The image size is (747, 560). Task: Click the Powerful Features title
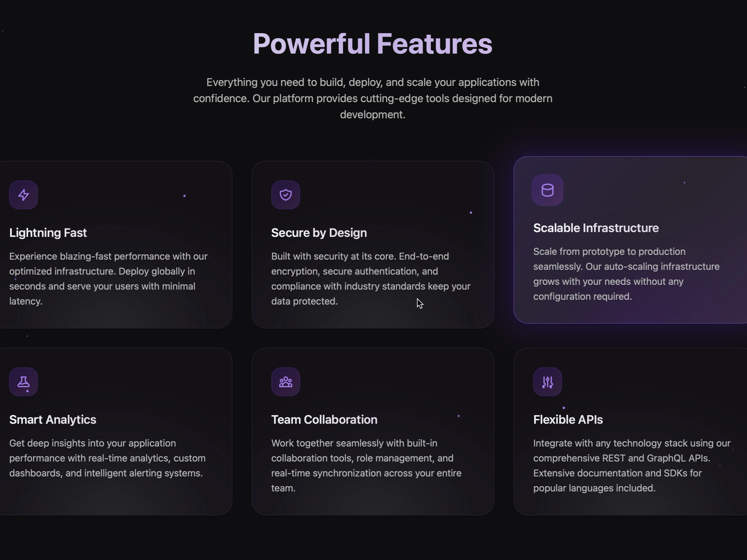(x=373, y=43)
